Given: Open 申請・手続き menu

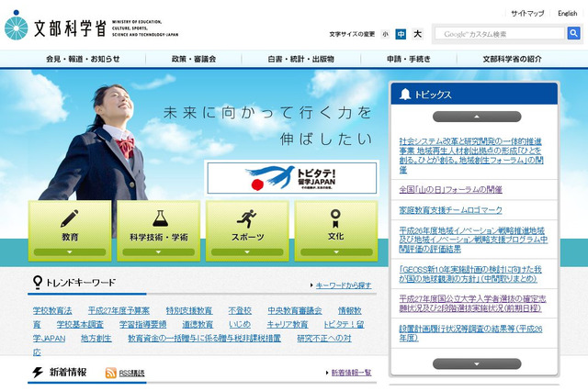Looking at the screenshot, I should pyautogui.click(x=409, y=59).
